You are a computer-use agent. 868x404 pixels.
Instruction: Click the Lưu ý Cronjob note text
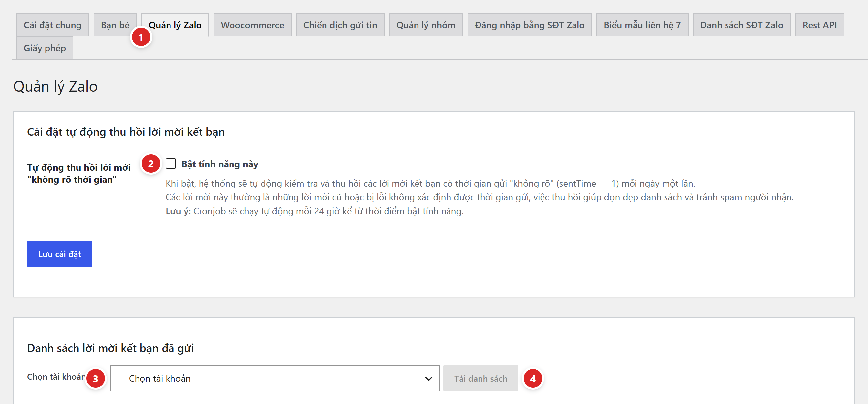tap(315, 211)
